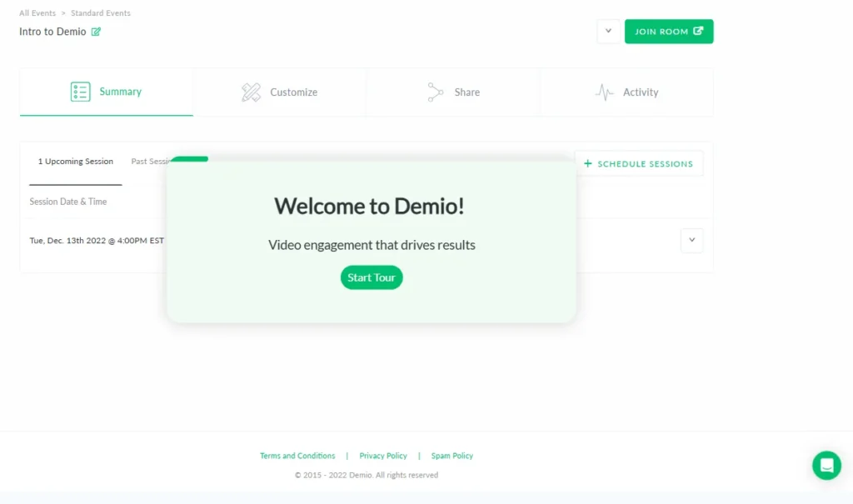The width and height of the screenshot is (853, 504).
Task: Switch to the Past Sessions tab
Action: [x=150, y=162]
